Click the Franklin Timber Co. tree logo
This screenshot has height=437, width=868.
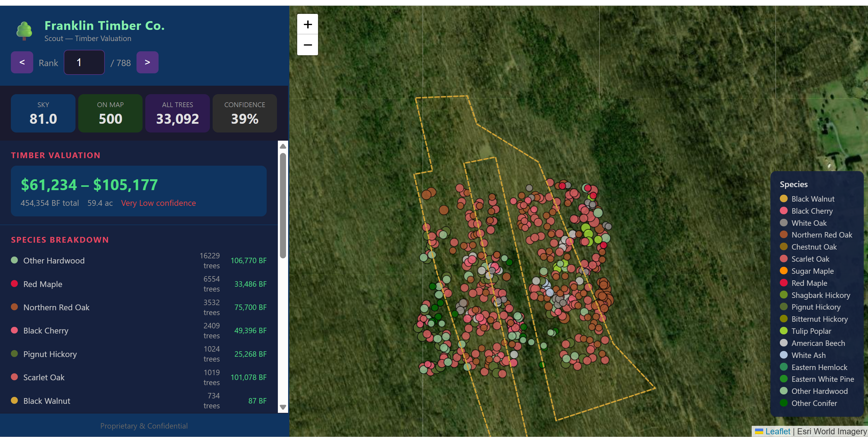(x=24, y=31)
